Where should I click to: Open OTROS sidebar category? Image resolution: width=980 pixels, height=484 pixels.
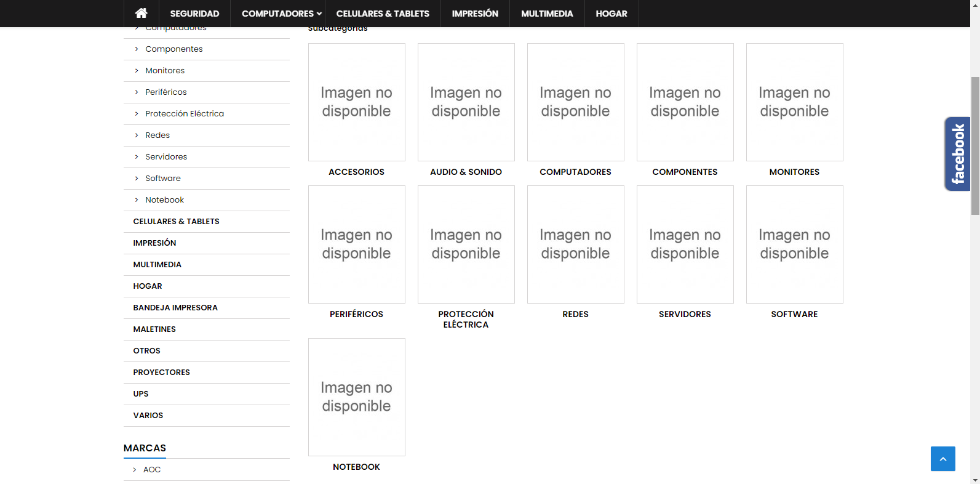(146, 351)
